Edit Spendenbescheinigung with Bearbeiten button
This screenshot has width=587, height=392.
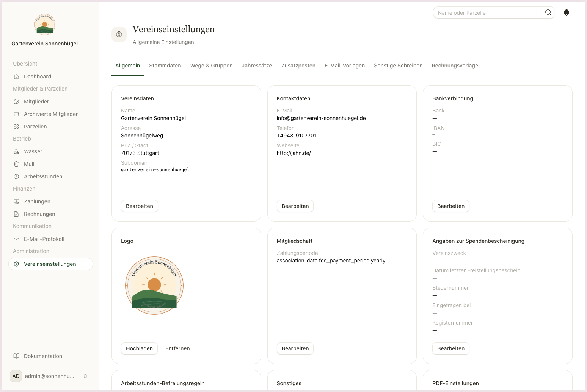tap(451, 348)
